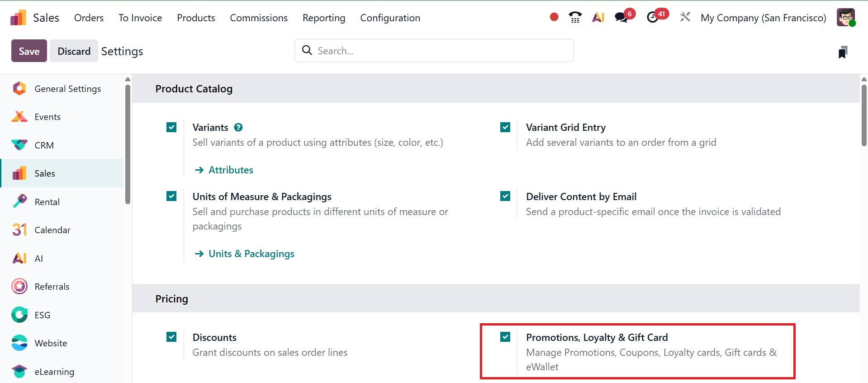Viewport: 868px width, 383px height.
Task: Open the user avatar menu
Action: click(845, 17)
